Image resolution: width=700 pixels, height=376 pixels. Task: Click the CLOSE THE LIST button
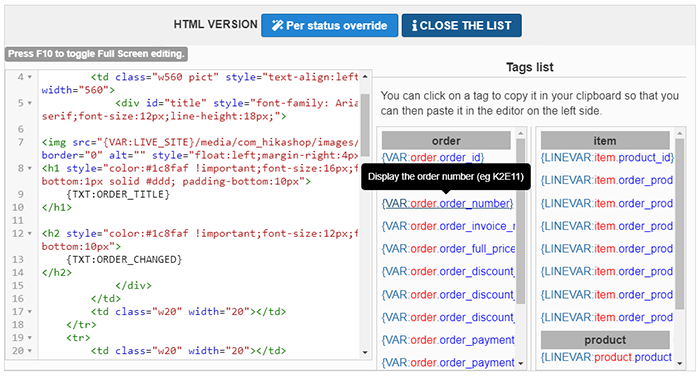[x=462, y=25]
